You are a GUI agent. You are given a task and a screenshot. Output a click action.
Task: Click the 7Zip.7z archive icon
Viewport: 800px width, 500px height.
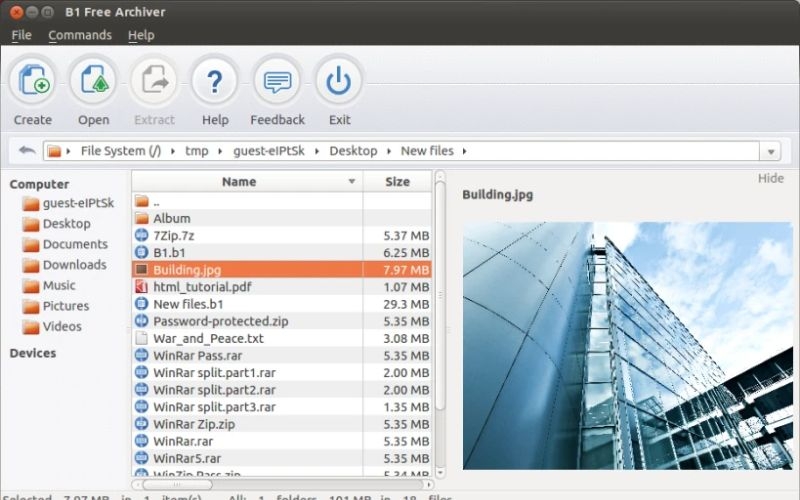(x=142, y=235)
